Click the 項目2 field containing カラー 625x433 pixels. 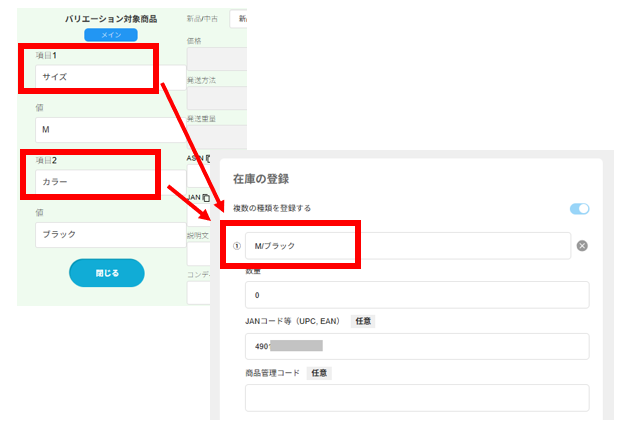click(95, 183)
